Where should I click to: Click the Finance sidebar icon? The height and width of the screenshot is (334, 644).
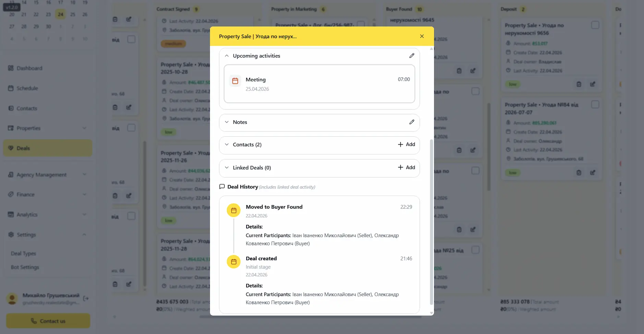[11, 195]
